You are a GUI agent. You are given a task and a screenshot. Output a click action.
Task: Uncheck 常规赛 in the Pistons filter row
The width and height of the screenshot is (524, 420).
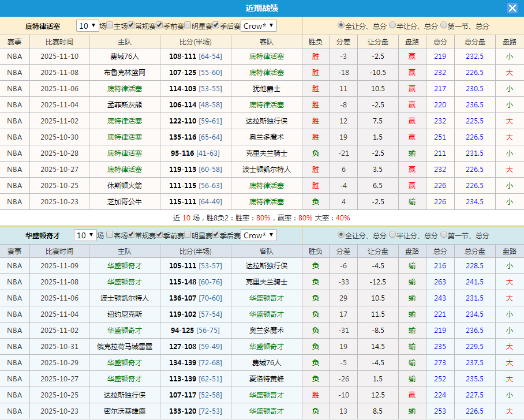pos(130,25)
